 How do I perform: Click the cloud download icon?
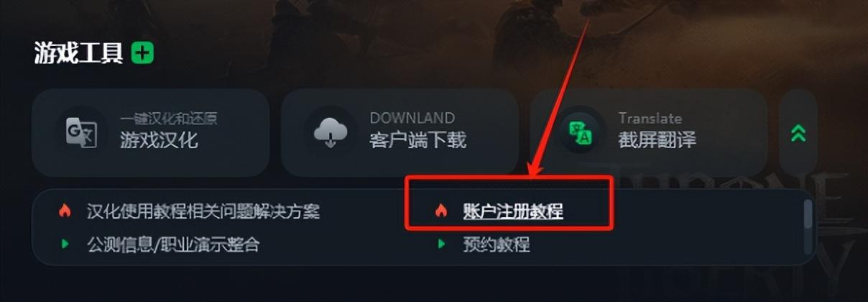(x=331, y=132)
